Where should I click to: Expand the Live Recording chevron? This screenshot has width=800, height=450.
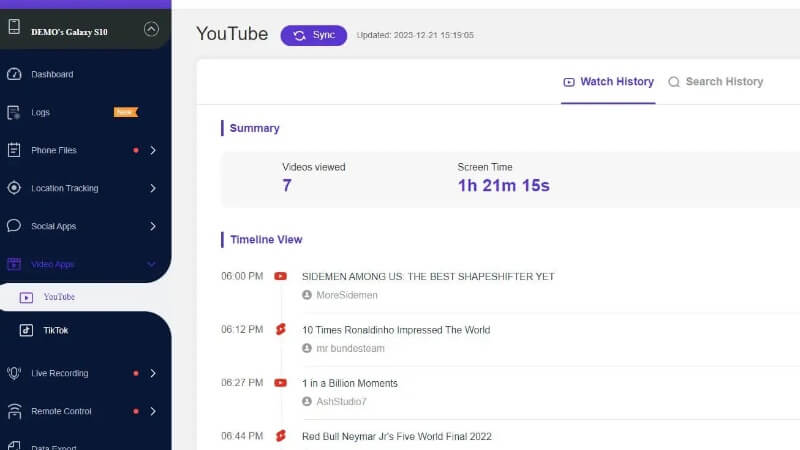coord(153,373)
